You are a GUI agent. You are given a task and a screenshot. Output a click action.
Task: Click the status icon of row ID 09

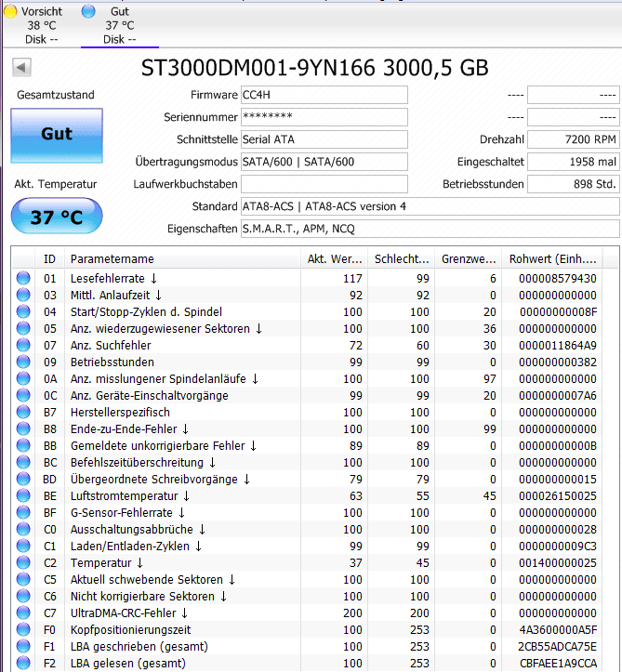point(23,362)
